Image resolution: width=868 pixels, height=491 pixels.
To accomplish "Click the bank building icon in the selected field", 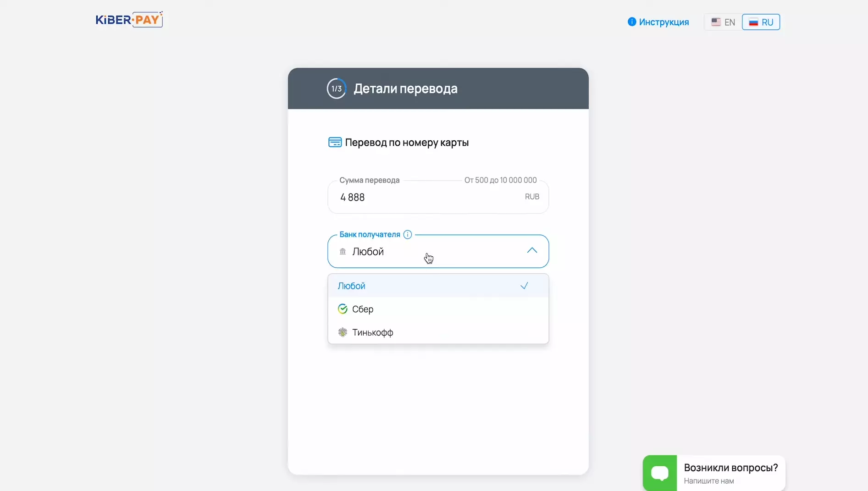I will click(343, 252).
